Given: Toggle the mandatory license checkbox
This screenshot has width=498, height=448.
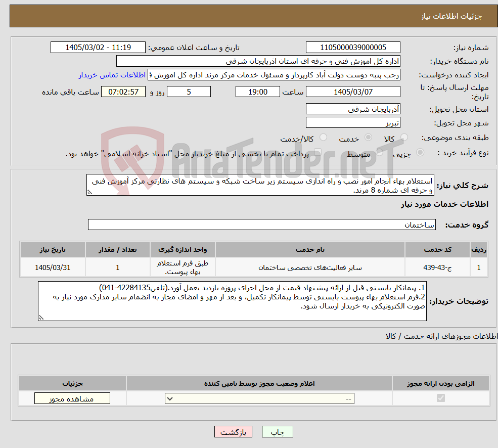Looking at the screenshot, I should tap(440, 398).
